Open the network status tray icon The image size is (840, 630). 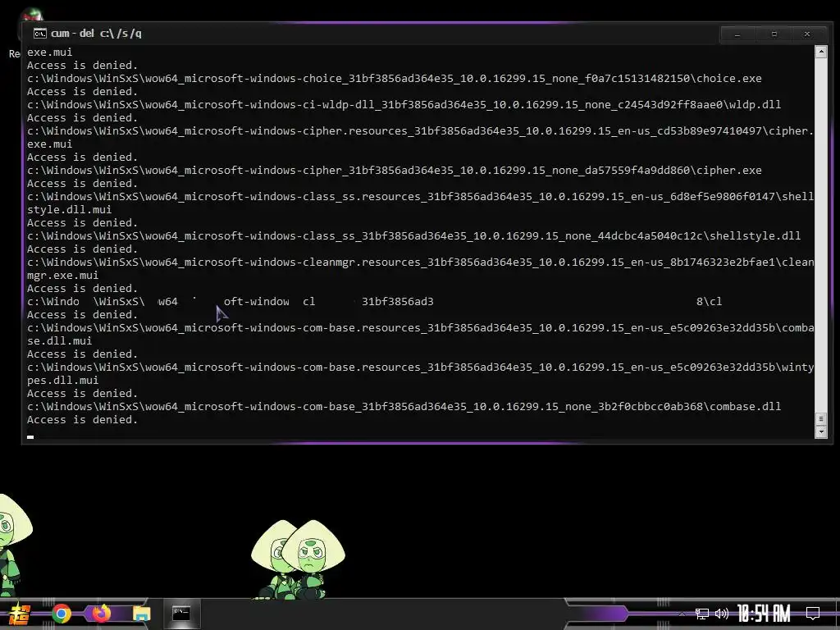tap(701, 614)
